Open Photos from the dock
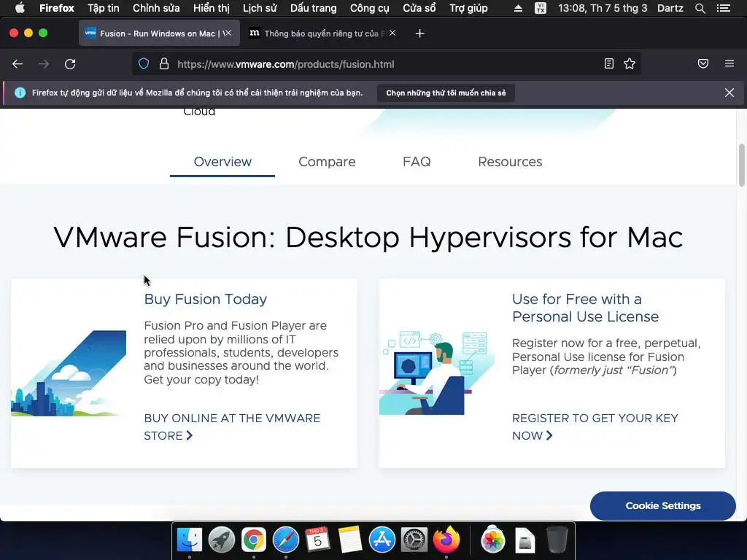 pos(493,540)
